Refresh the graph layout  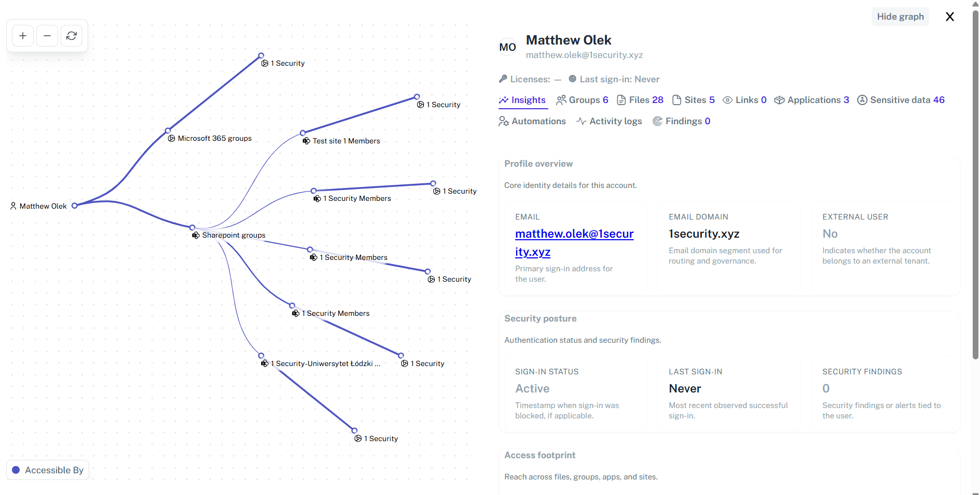pos(72,36)
